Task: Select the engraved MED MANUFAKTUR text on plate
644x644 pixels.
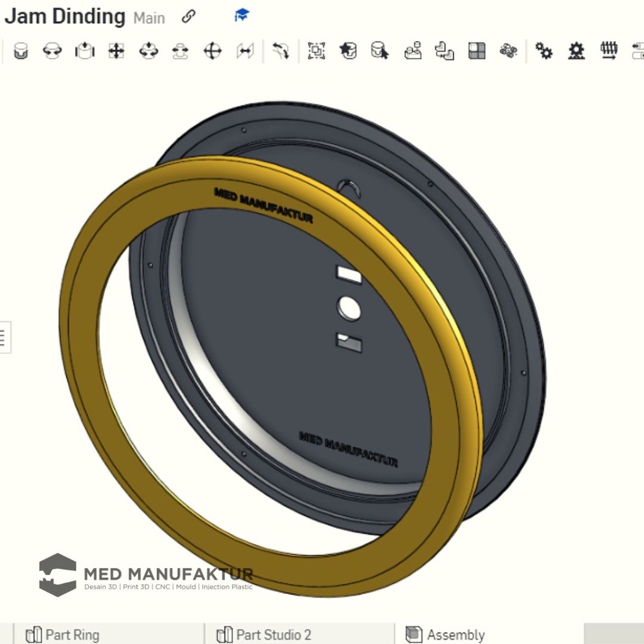Action: pos(348,449)
